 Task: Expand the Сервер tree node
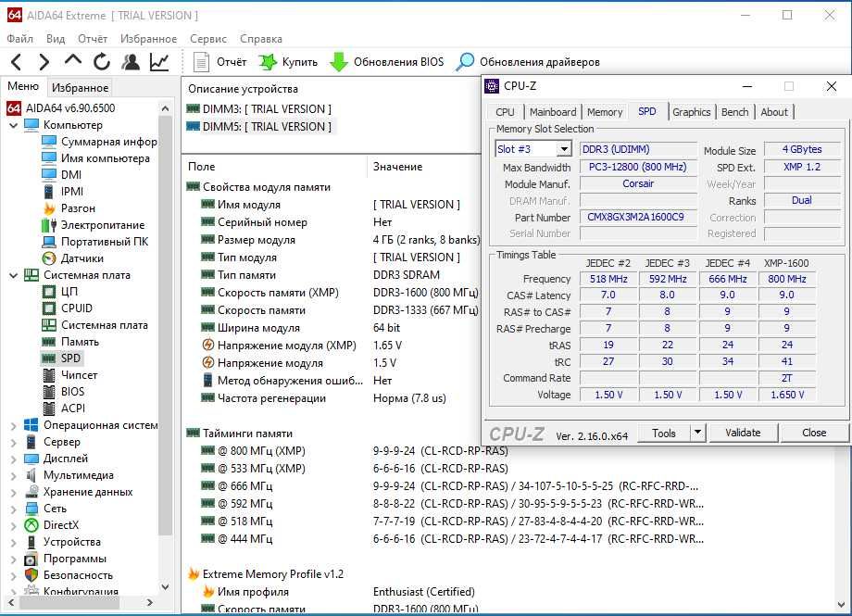pyautogui.click(x=14, y=443)
